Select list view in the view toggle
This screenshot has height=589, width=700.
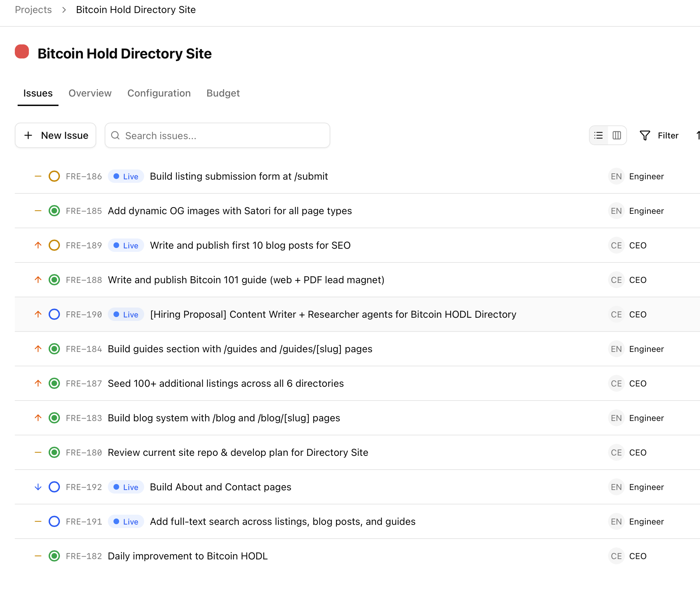(598, 135)
